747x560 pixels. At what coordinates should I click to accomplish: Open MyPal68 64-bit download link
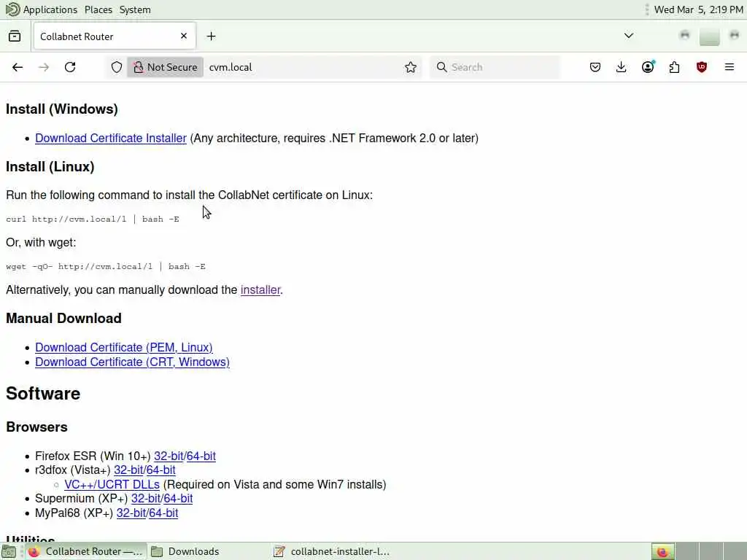pos(163,513)
